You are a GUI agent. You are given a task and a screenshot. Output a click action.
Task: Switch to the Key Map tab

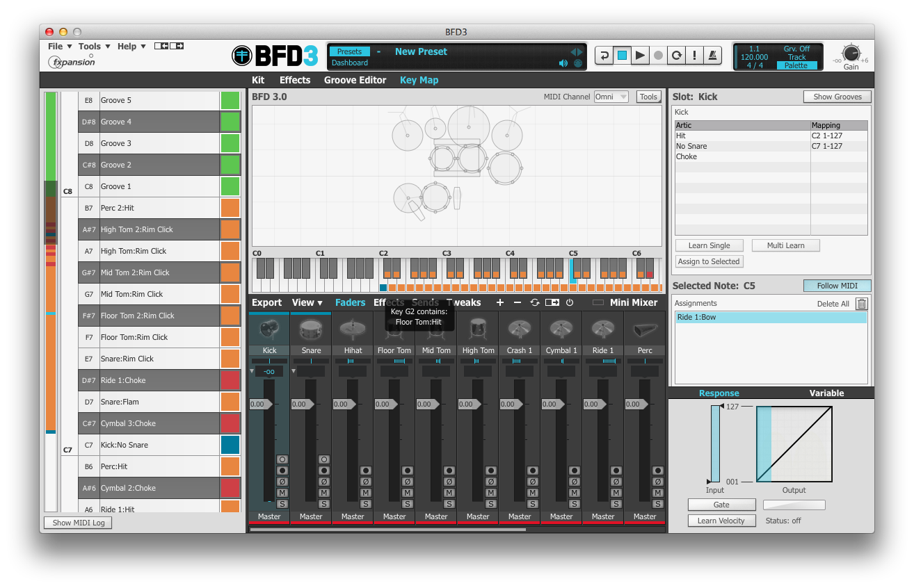[x=419, y=80]
